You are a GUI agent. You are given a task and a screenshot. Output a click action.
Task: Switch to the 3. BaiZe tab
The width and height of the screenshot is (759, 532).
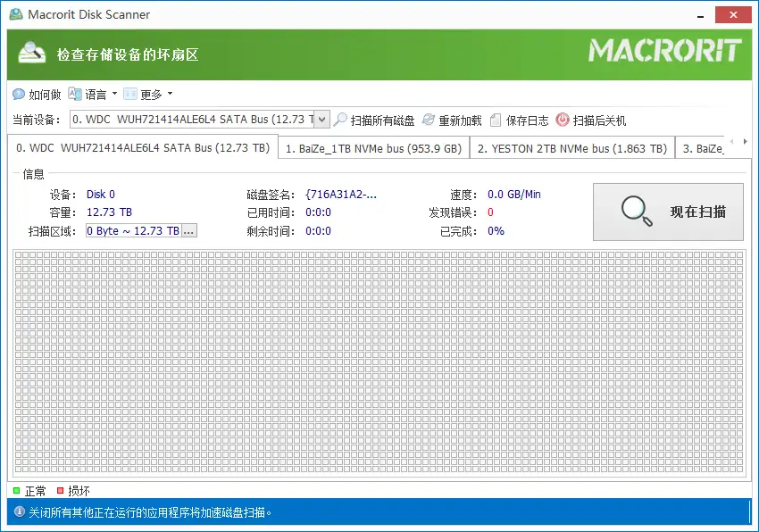[701, 148]
